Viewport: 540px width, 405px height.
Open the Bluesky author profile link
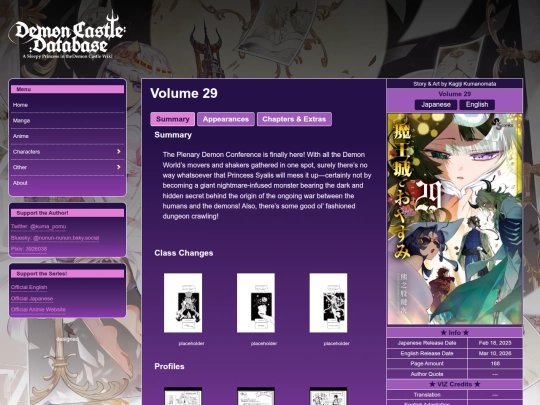pyautogui.click(x=55, y=238)
